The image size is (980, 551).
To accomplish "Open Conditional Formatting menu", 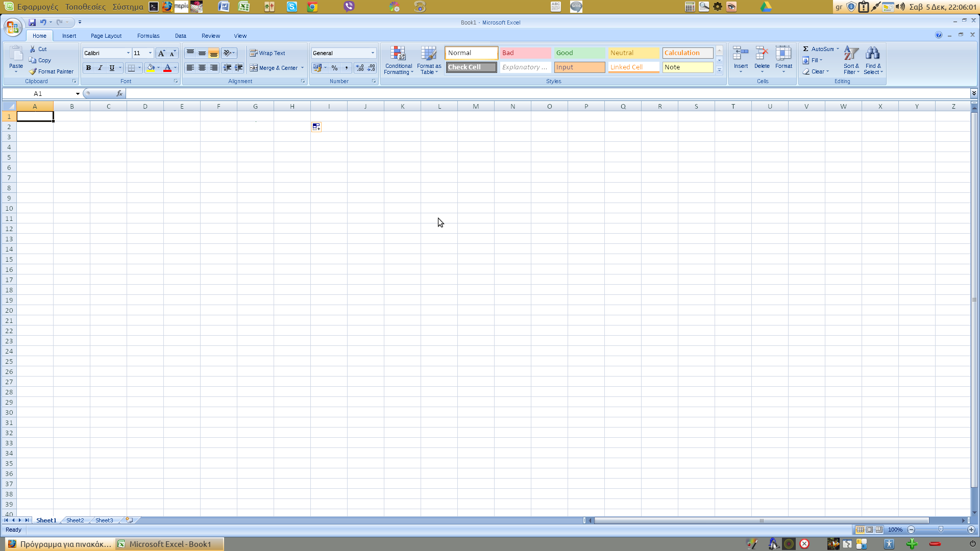I will tap(398, 60).
